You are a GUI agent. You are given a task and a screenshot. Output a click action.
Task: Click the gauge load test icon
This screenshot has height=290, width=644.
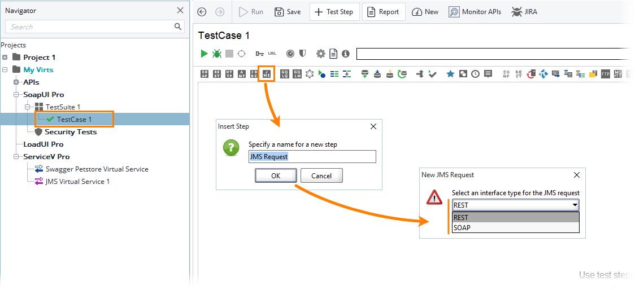click(x=290, y=54)
